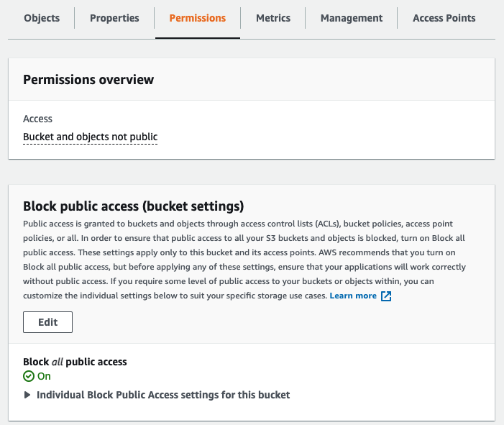The width and height of the screenshot is (504, 425).
Task: Switch to the Objects tab
Action: 42,18
